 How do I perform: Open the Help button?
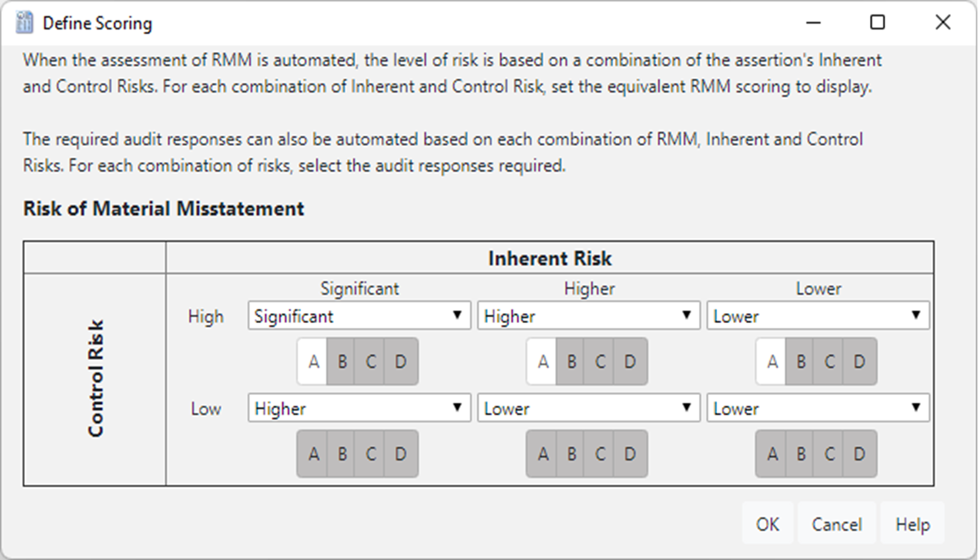click(912, 524)
